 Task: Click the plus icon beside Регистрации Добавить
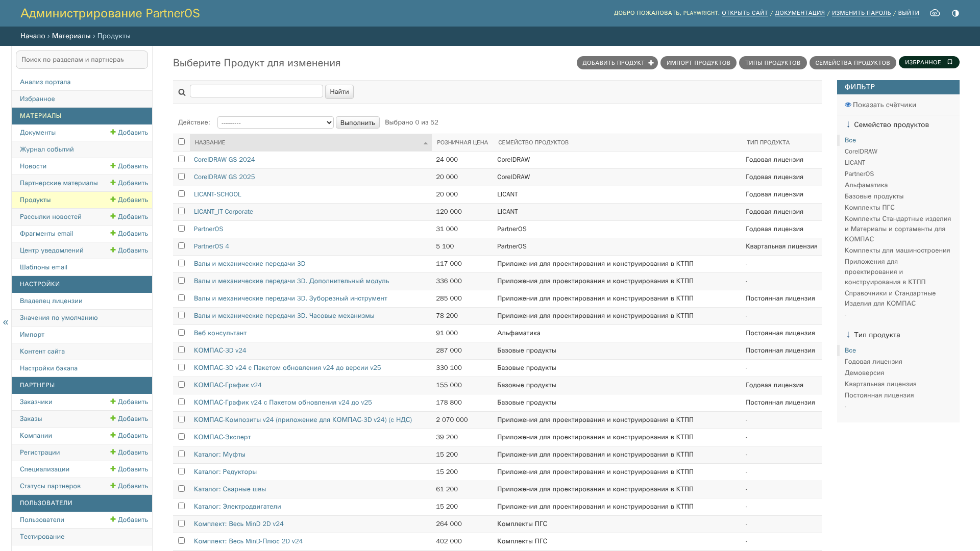point(113,452)
